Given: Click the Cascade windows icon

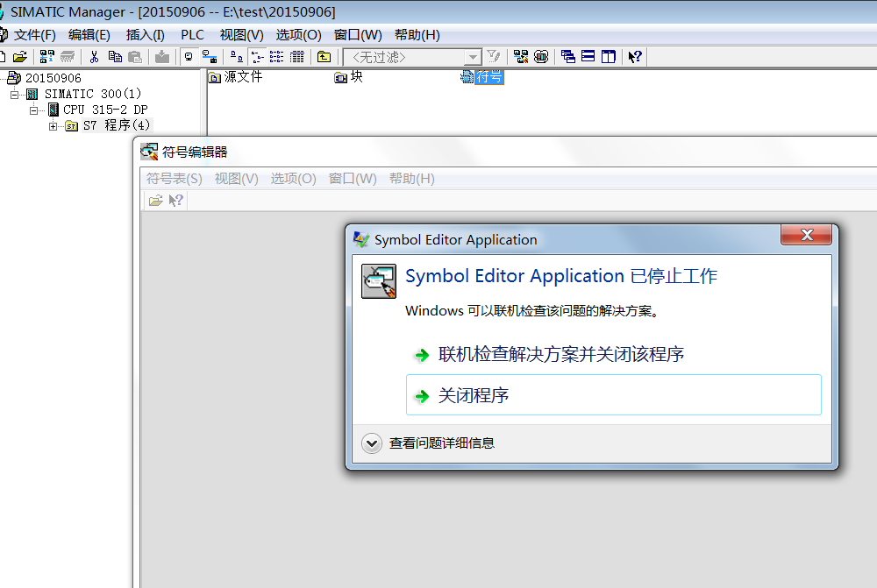Looking at the screenshot, I should point(567,56).
